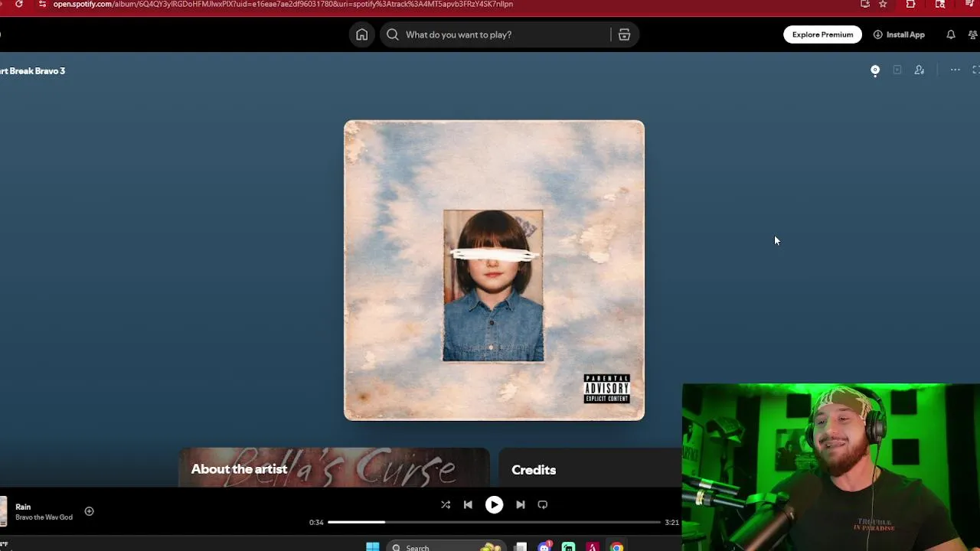
Task: Open Discord from the taskbar
Action: [x=544, y=546]
